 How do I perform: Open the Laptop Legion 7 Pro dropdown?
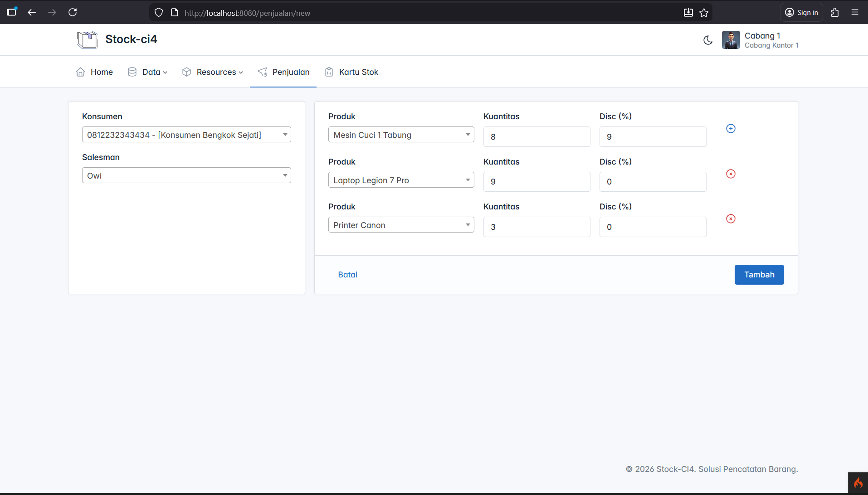[x=401, y=180]
